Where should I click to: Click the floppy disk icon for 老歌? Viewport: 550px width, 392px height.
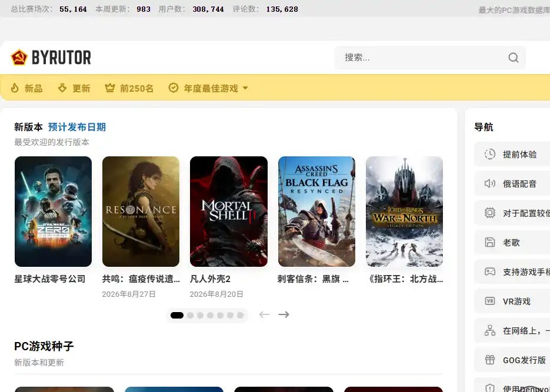489,242
